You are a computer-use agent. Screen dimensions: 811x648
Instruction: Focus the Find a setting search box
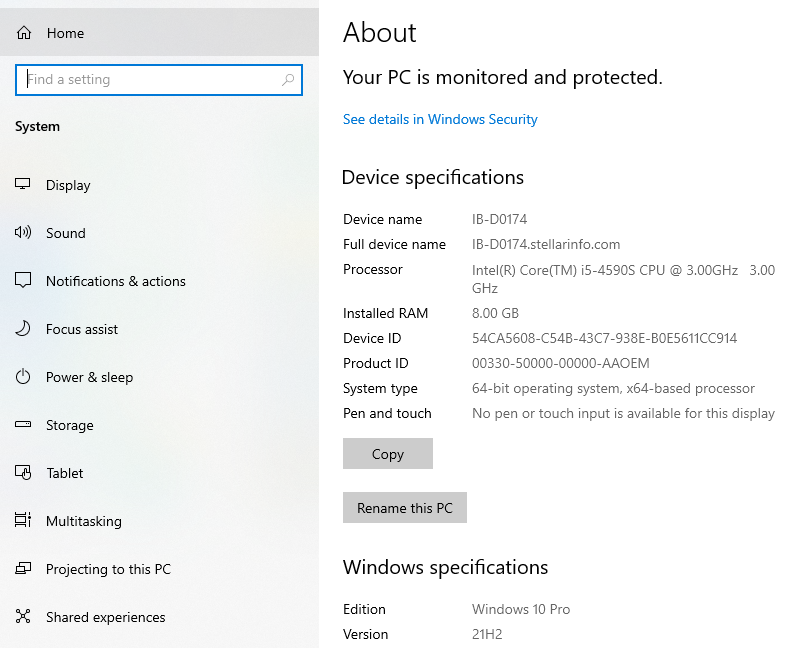pyautogui.click(x=159, y=80)
